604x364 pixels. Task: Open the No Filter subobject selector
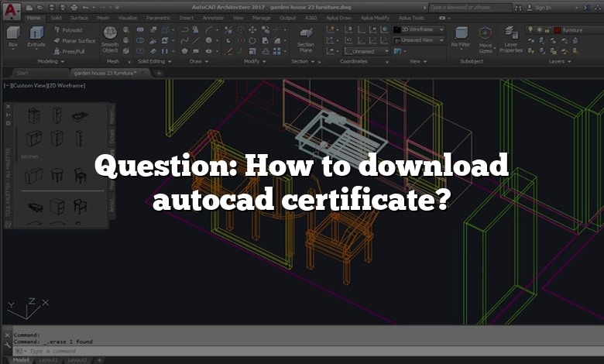tap(461, 38)
